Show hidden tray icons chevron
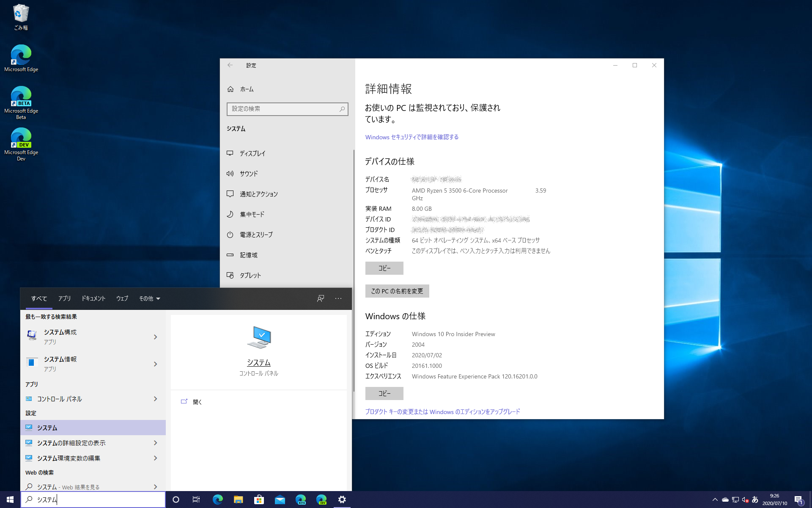This screenshot has height=508, width=812. point(715,500)
